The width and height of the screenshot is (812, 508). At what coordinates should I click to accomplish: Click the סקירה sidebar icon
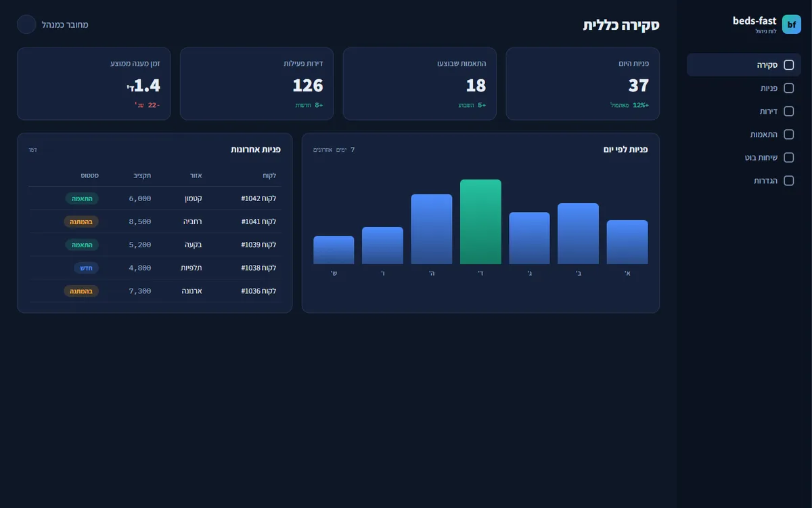[788, 65]
